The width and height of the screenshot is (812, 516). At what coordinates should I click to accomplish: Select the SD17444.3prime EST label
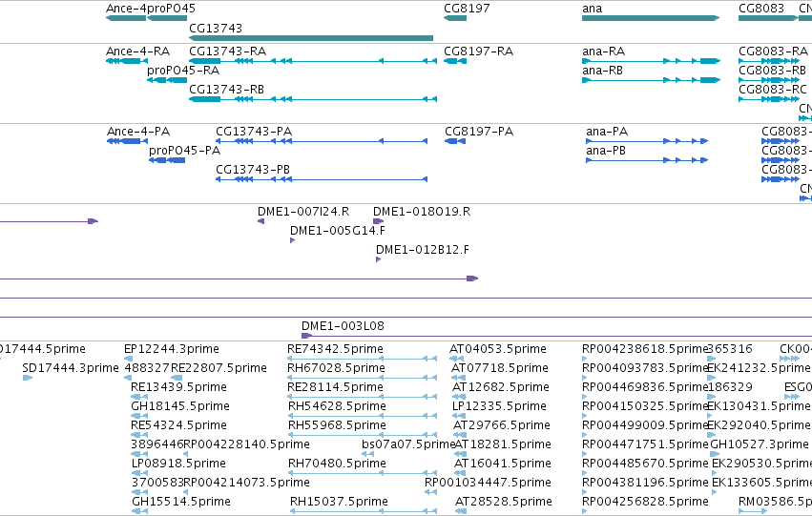coord(71,368)
